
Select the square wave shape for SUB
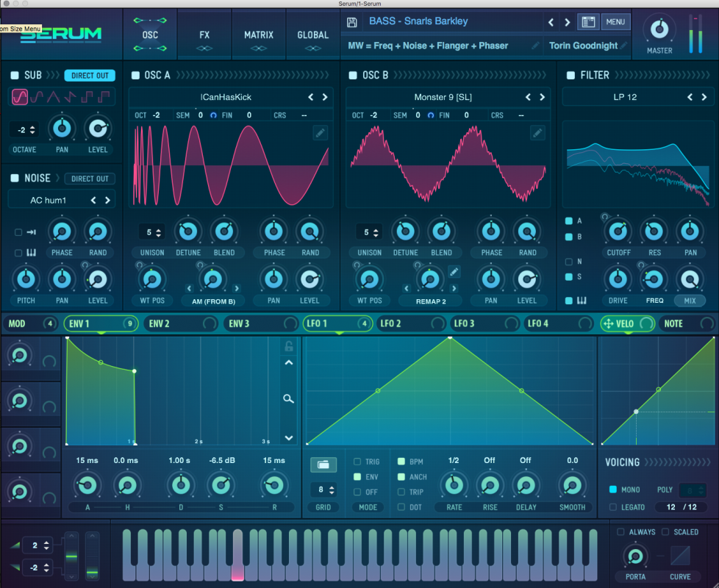87,97
